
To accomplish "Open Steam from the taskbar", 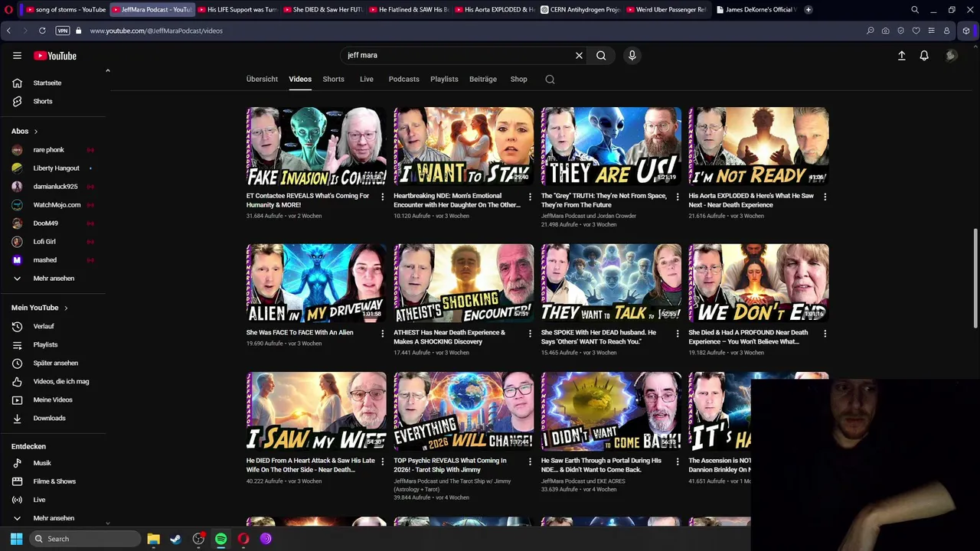I will point(175,539).
